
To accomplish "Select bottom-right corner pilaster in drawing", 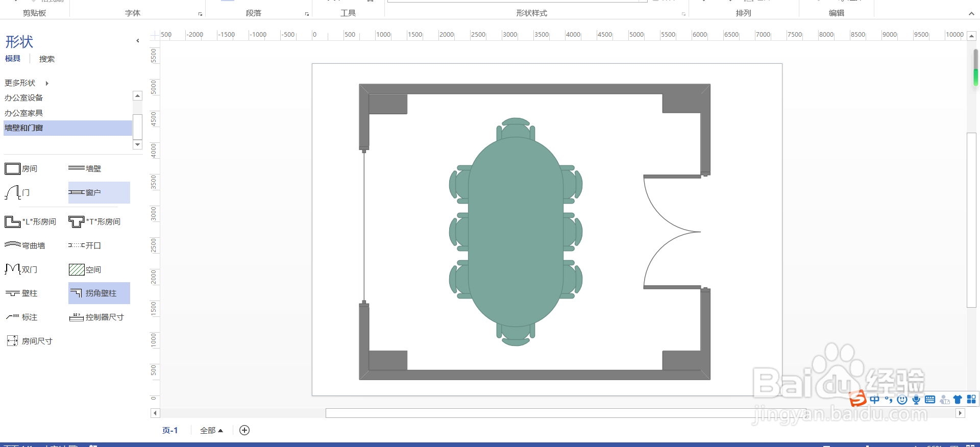I will [682, 360].
